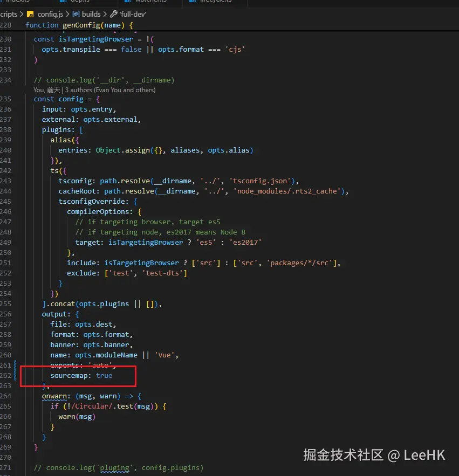Select the scripts folder breadcrumb
Image resolution: width=459 pixels, height=476 pixels.
pos(9,15)
